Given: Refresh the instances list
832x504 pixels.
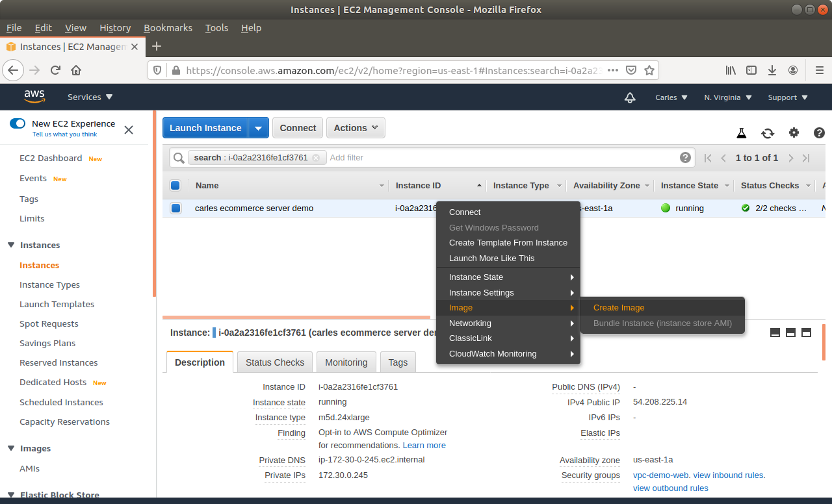Looking at the screenshot, I should 768,133.
